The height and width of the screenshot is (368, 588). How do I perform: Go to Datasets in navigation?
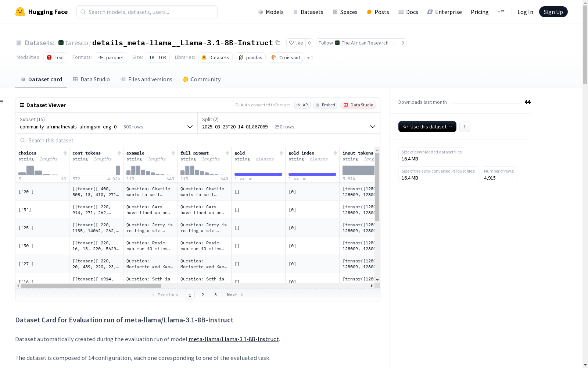pyautogui.click(x=308, y=12)
